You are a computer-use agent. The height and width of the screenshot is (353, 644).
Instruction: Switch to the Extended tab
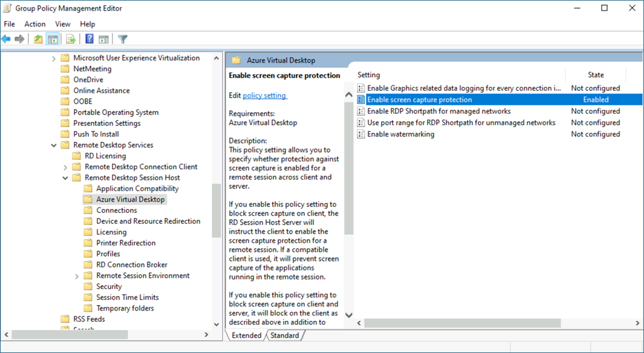pos(246,335)
